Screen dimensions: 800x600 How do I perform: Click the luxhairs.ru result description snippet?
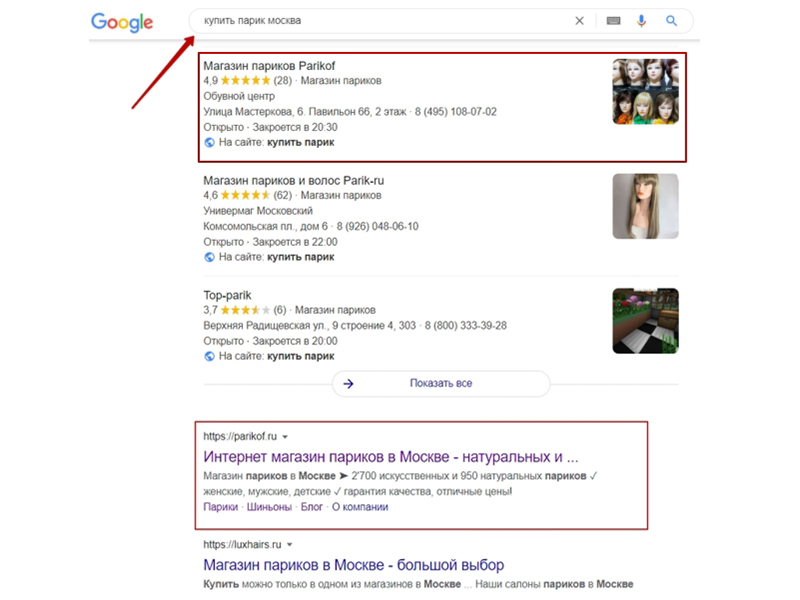418,584
